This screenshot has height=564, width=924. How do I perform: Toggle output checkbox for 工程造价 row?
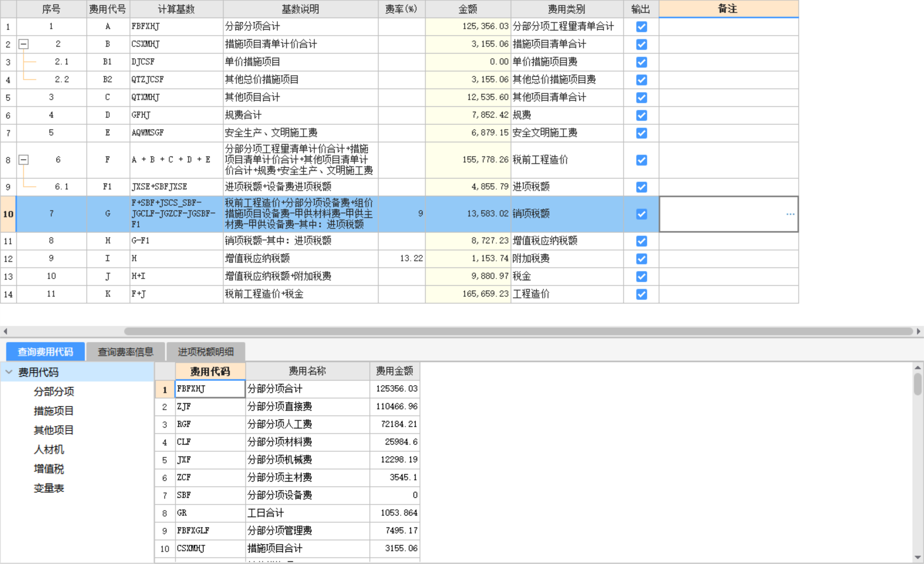641,294
